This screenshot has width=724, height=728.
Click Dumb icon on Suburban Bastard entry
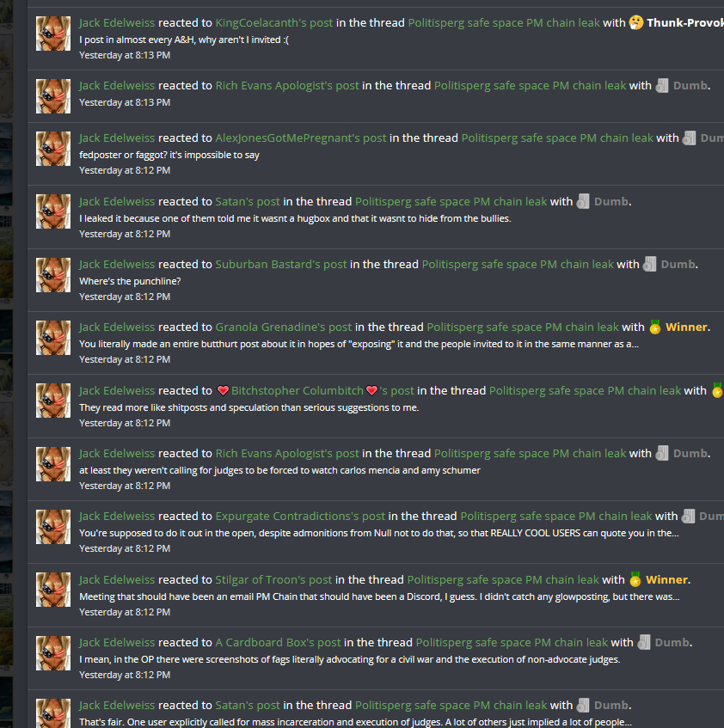(x=650, y=264)
